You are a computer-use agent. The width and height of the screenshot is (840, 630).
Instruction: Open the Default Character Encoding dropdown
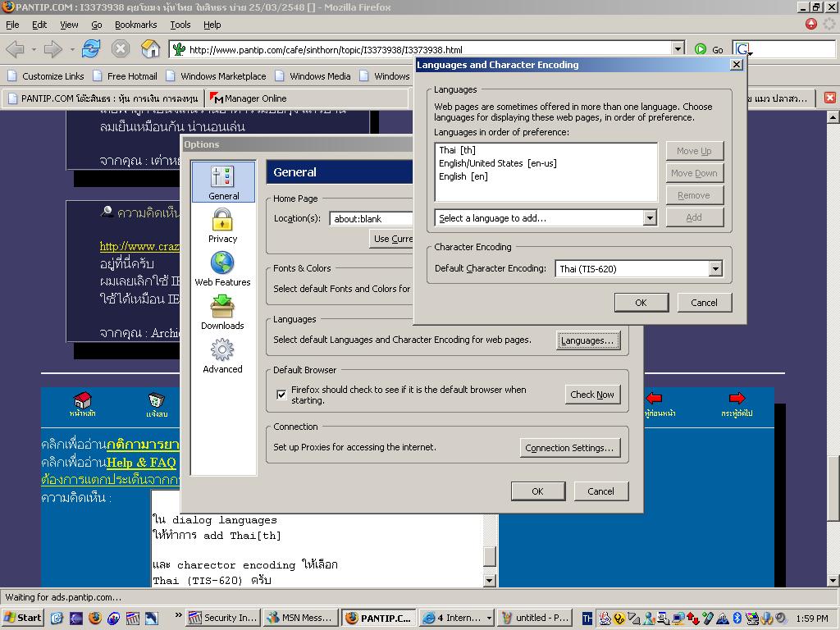pyautogui.click(x=715, y=268)
